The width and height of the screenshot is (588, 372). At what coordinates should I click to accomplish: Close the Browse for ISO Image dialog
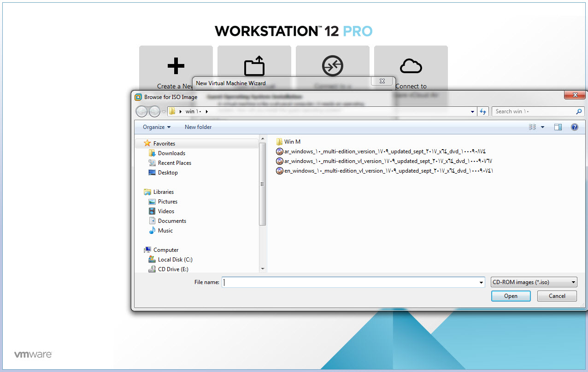(x=575, y=95)
